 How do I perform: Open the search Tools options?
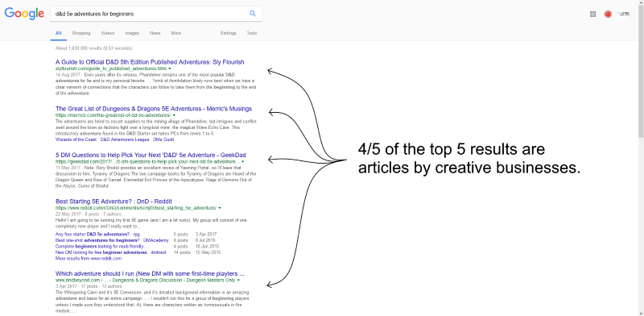point(252,33)
